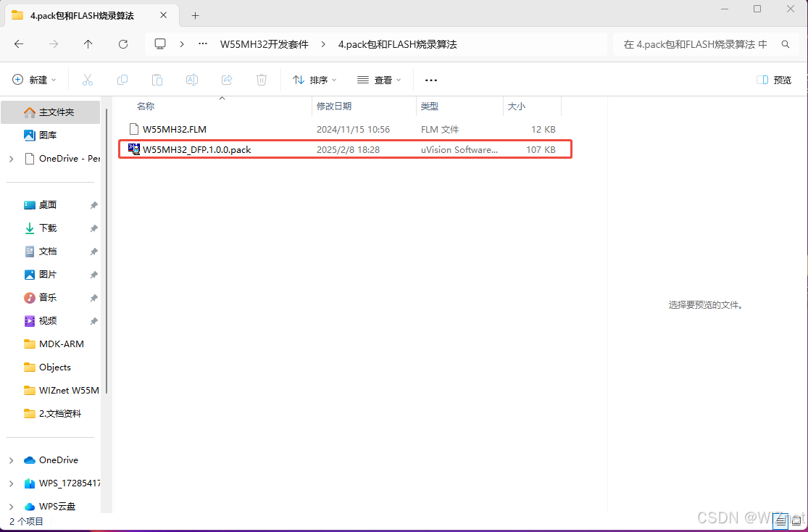Screen dimensions: 808x532
Task: Click the This PC monitor icon in address bar
Action: pyautogui.click(x=160, y=44)
